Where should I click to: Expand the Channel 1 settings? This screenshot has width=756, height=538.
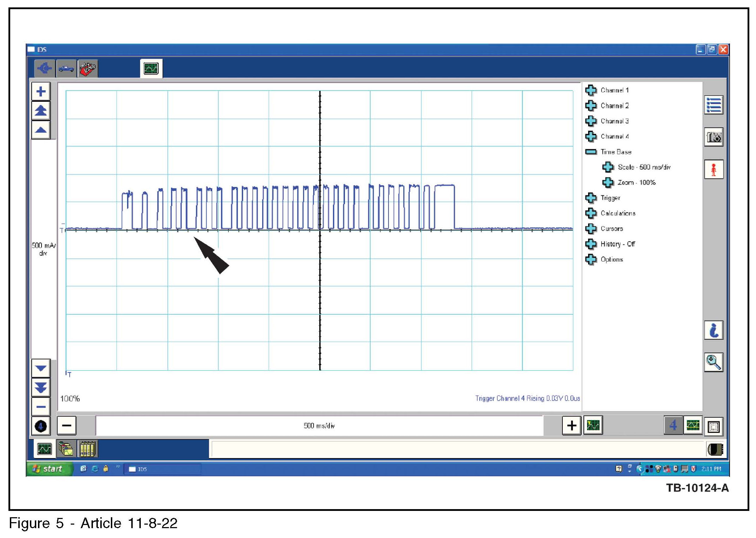(x=591, y=90)
